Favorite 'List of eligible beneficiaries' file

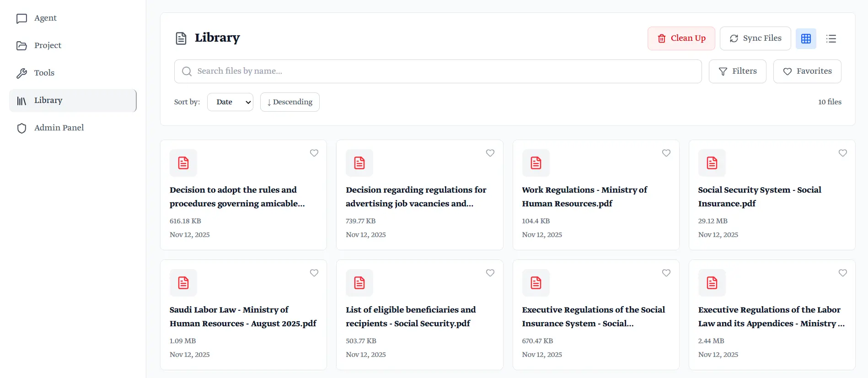point(490,273)
